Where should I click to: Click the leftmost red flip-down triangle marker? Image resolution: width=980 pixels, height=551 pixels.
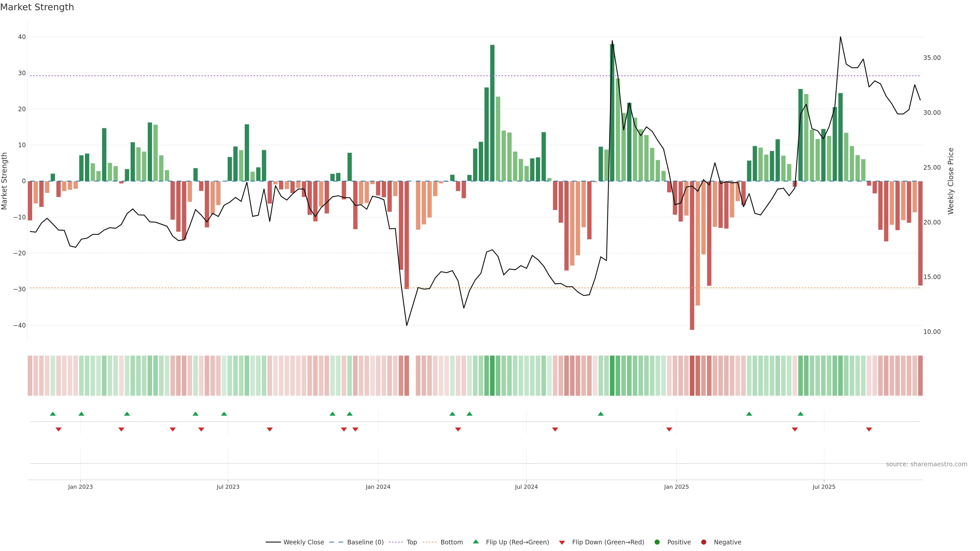click(59, 429)
